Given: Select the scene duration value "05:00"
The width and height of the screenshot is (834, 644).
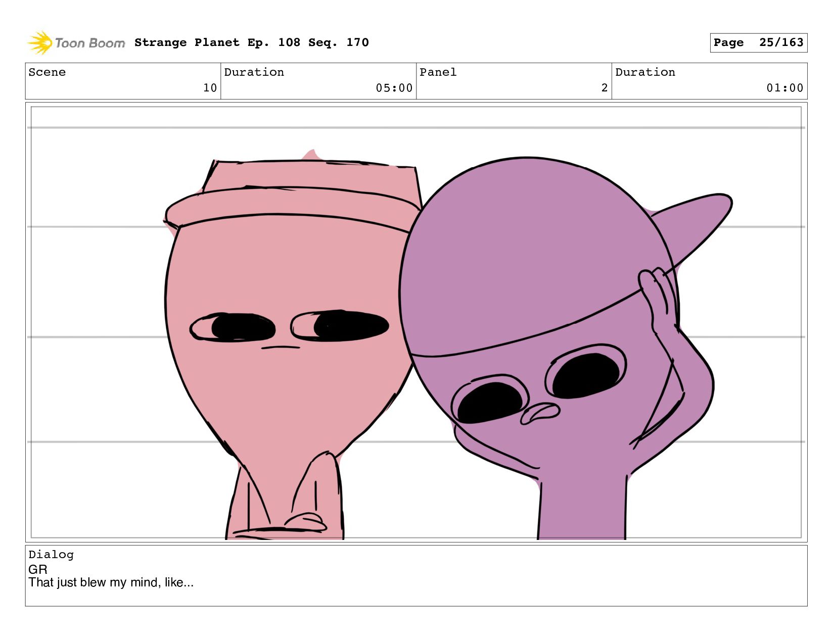Looking at the screenshot, I should click(x=394, y=88).
